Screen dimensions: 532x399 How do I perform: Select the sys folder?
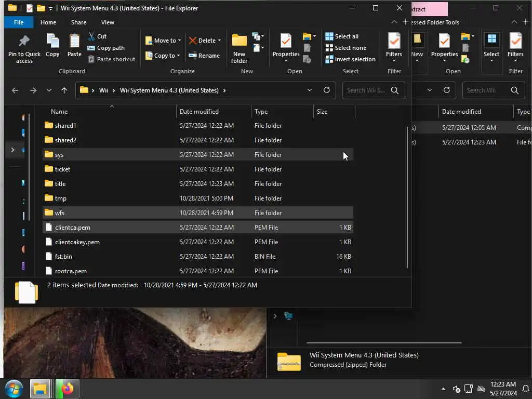point(198,155)
